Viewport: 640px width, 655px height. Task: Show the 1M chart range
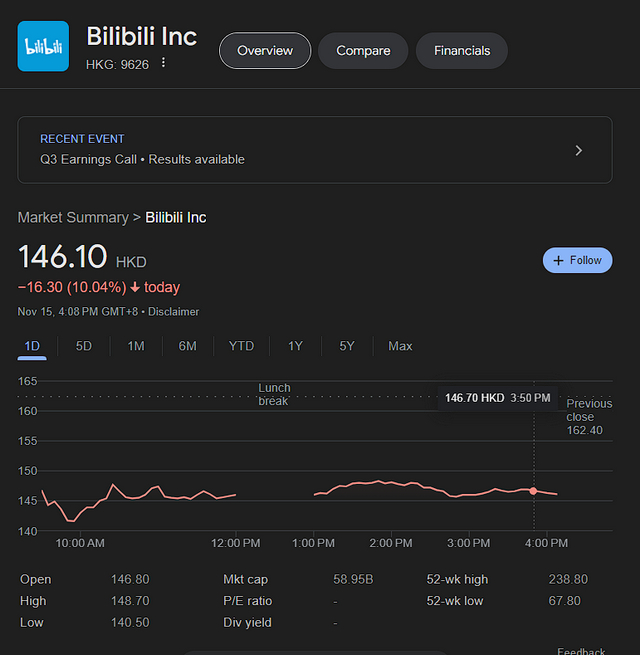click(136, 346)
